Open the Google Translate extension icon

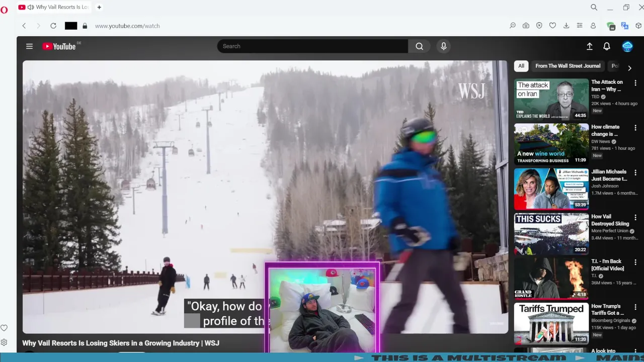[625, 26]
